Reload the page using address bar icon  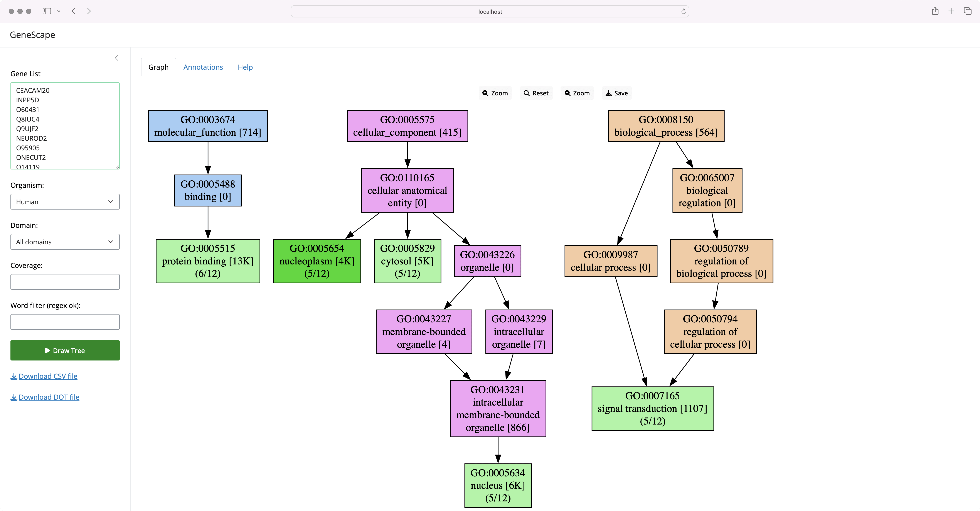coord(684,11)
